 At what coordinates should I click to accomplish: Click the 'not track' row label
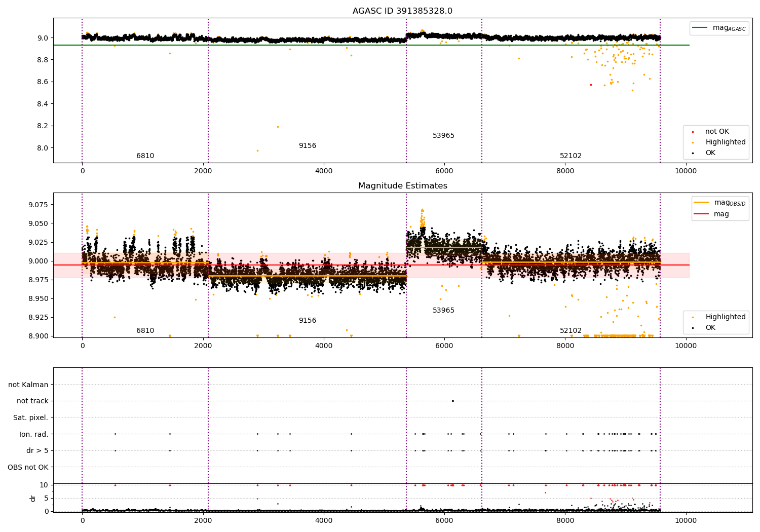pos(32,401)
